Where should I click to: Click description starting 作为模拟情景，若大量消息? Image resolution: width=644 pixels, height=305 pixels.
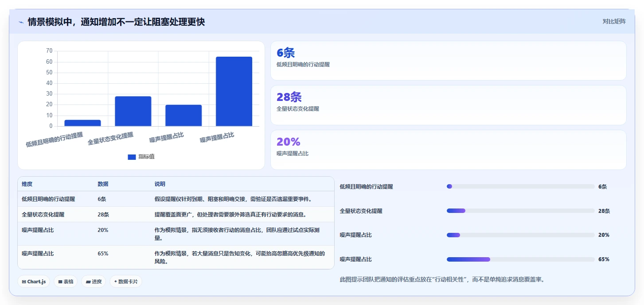coord(240,257)
